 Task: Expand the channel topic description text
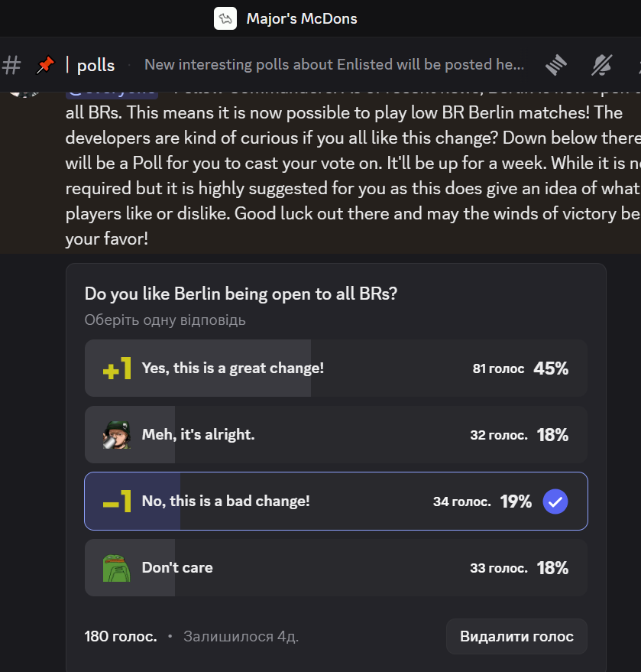click(x=334, y=65)
